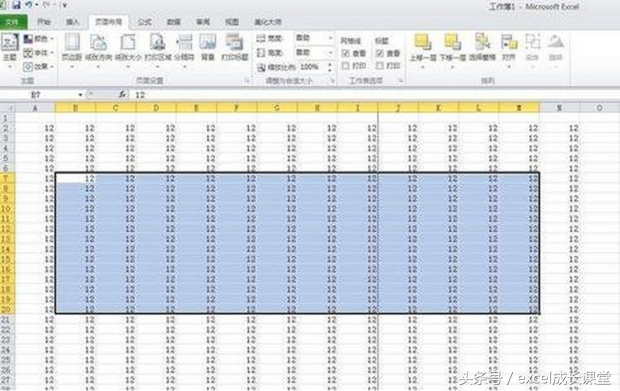Open theme Fonts (字体) menu
The image size is (620, 391).
(38, 53)
